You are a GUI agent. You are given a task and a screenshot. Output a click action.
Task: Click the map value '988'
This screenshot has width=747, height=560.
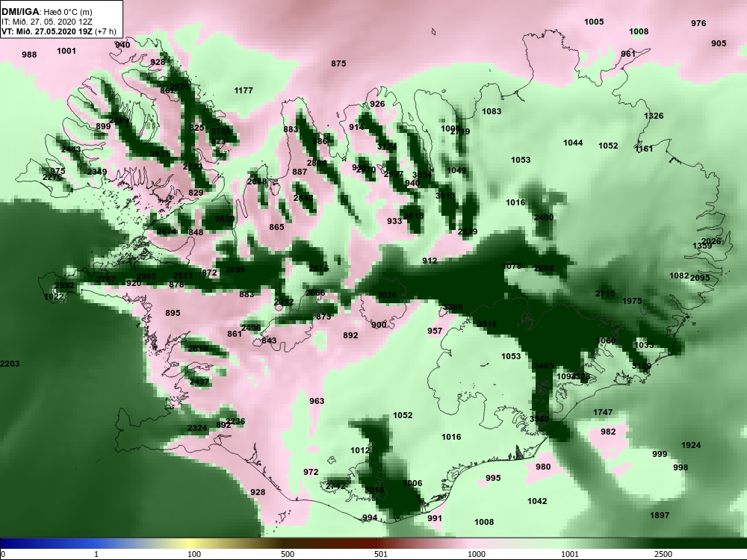[29, 55]
